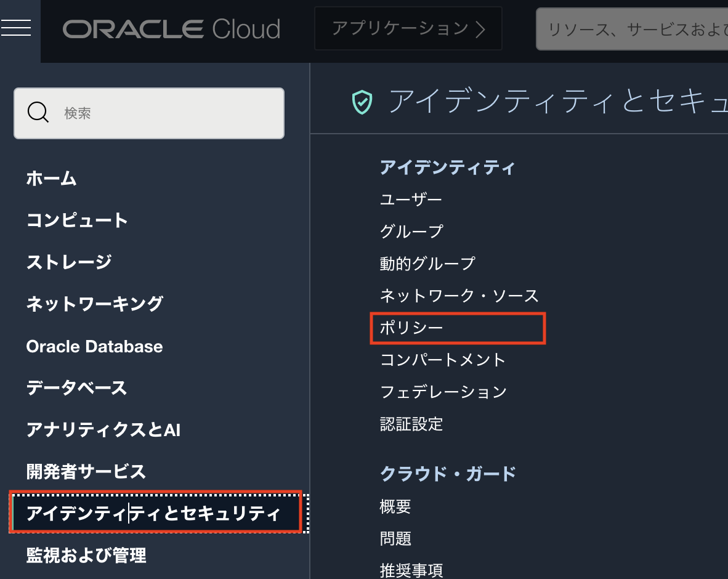Click the Oracle Cloud logo
Image resolution: width=728 pixels, height=579 pixels.
tap(171, 29)
